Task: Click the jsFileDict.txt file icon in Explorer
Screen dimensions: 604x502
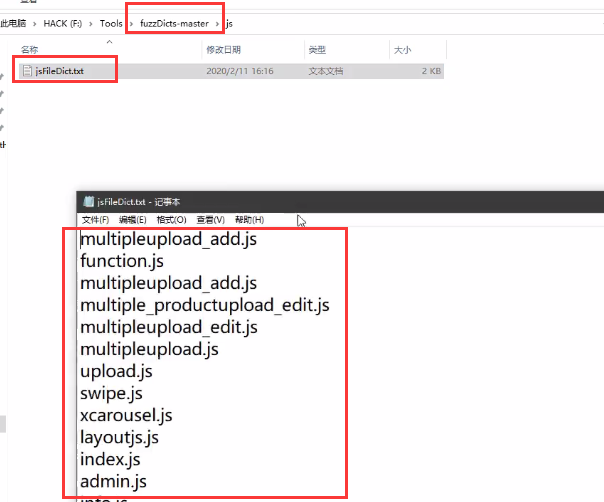Action: click(27, 71)
